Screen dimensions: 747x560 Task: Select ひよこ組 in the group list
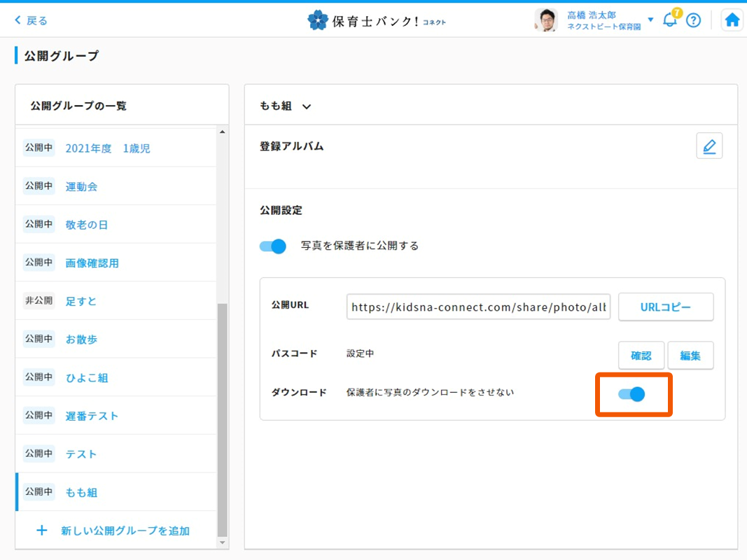click(x=87, y=378)
